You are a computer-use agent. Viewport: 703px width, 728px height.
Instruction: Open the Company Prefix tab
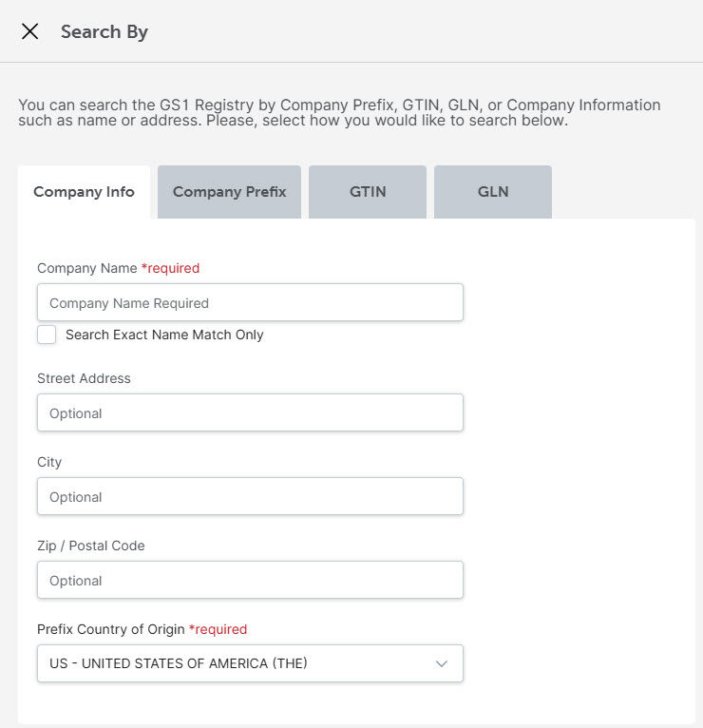(x=229, y=192)
